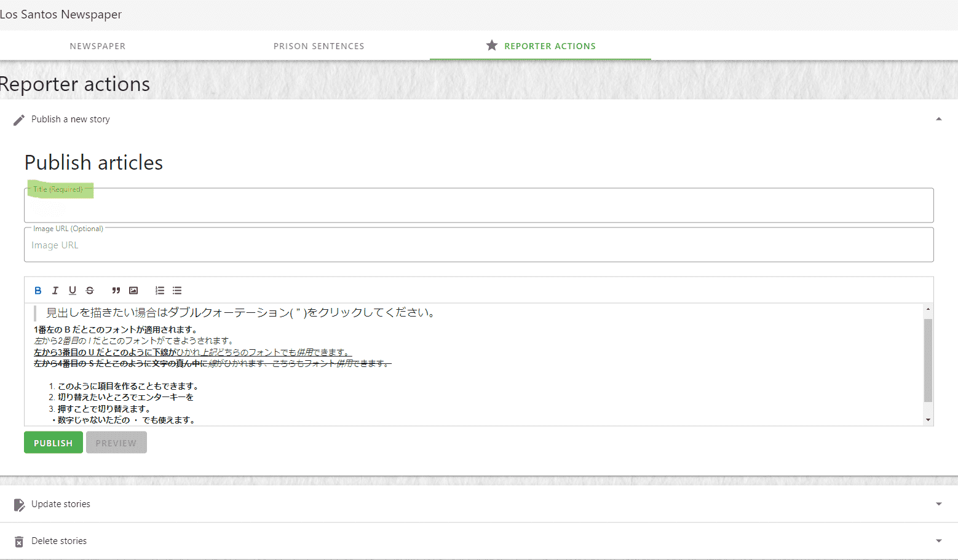Focus the Image URL input field
The width and height of the screenshot is (958, 560).
tap(479, 245)
